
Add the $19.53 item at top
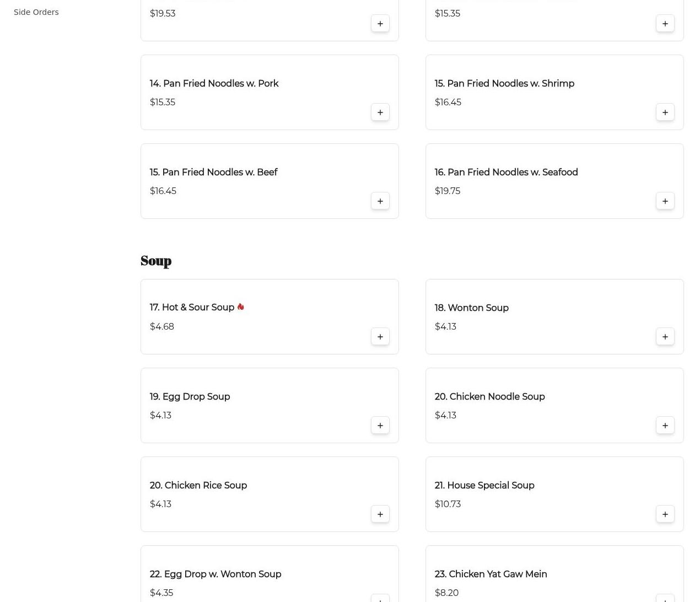tap(380, 23)
